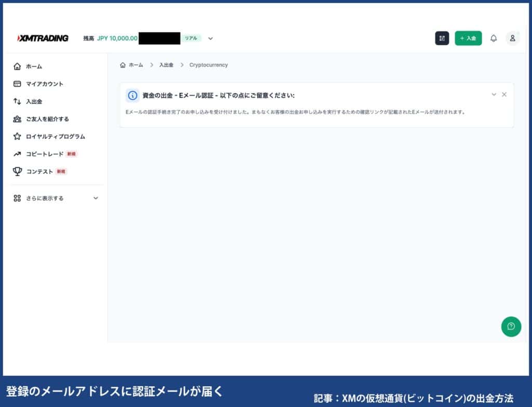This screenshot has width=532, height=407.
Task: Dismiss the notice using the X
Action: 504,94
